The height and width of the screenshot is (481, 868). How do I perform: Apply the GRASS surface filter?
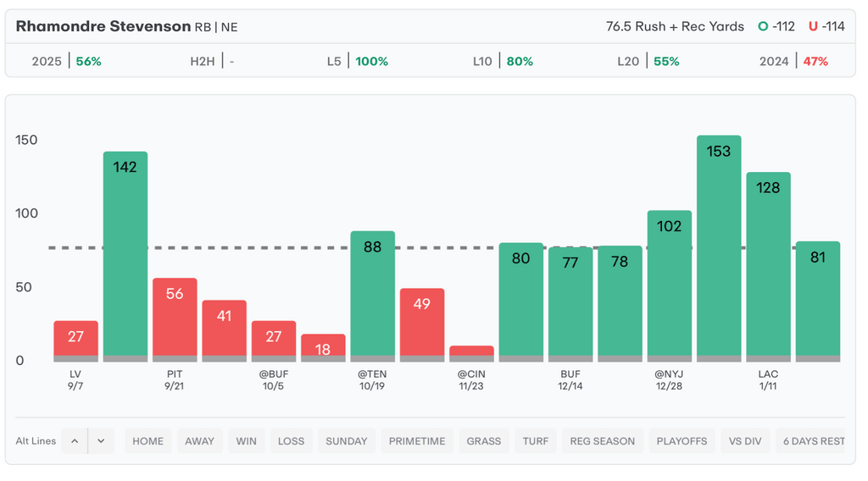pyautogui.click(x=484, y=441)
